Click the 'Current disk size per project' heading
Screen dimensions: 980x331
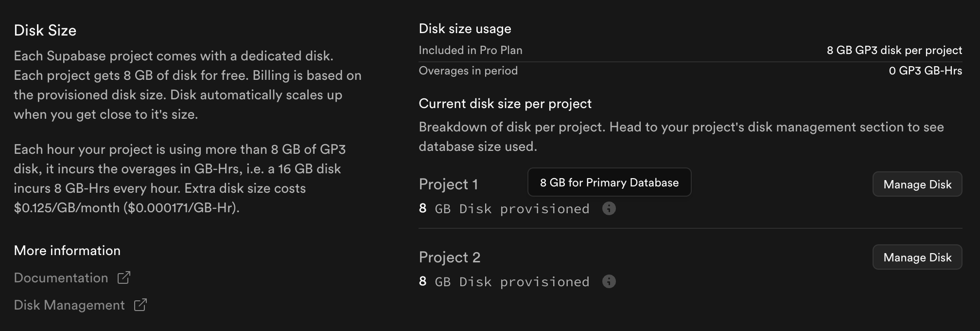point(505,104)
